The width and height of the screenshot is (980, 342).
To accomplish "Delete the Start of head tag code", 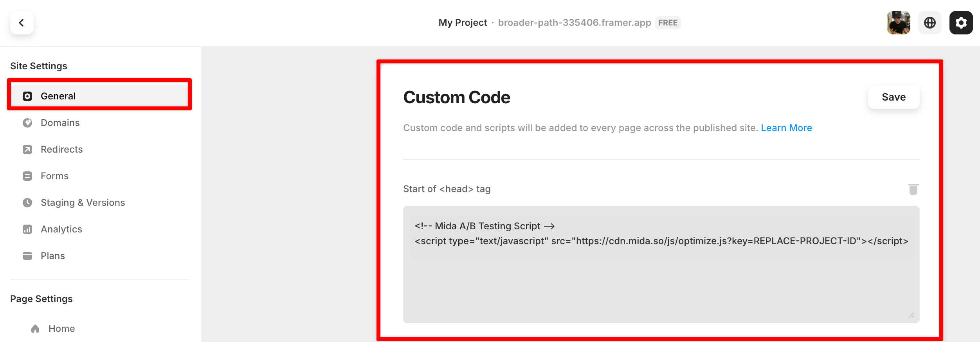I will [913, 189].
